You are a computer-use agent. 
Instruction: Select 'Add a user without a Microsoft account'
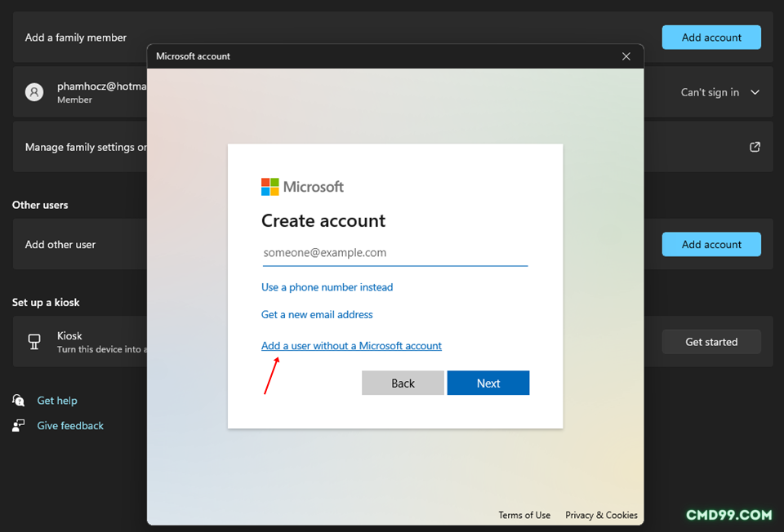click(351, 346)
